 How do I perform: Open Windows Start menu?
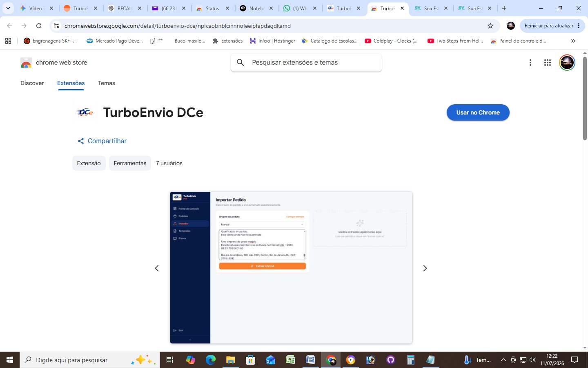pyautogui.click(x=10, y=360)
